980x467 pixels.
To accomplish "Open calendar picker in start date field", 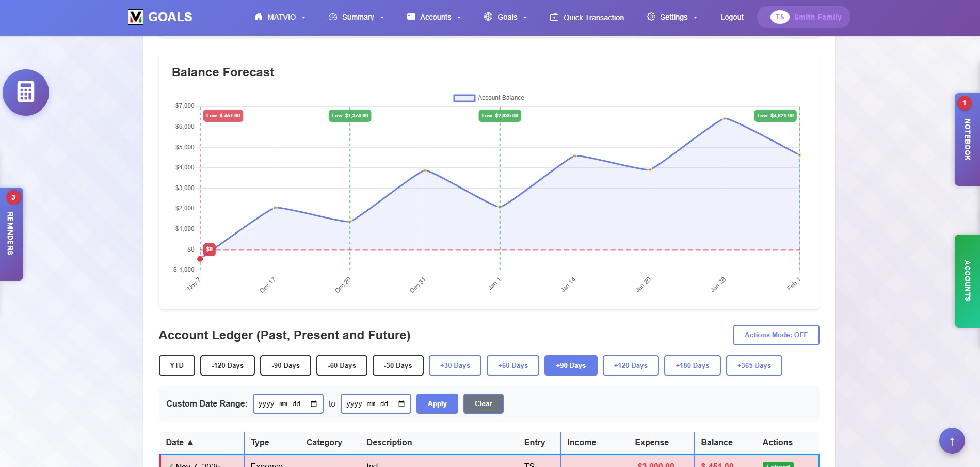I will coord(314,404).
